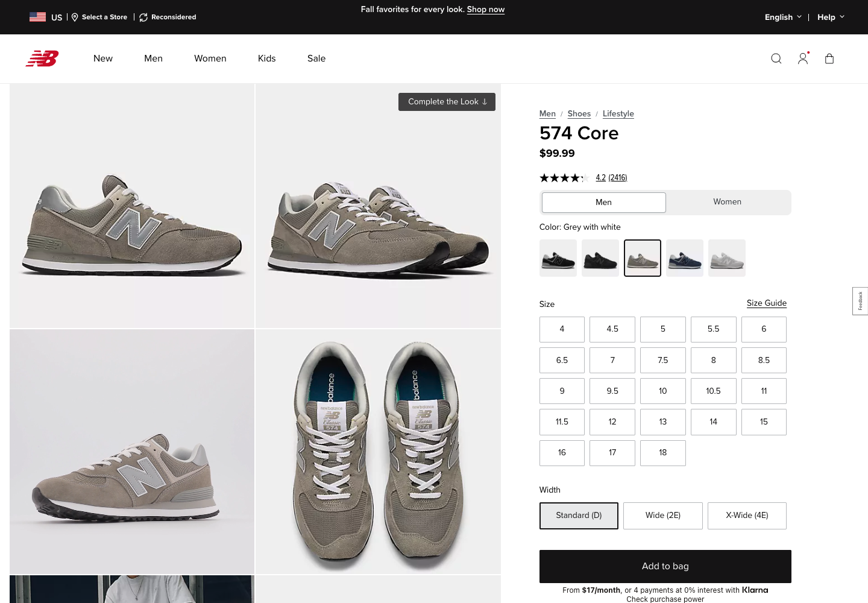Click the Shop now banner link
Viewport: 868px width, 603px height.
486,10
